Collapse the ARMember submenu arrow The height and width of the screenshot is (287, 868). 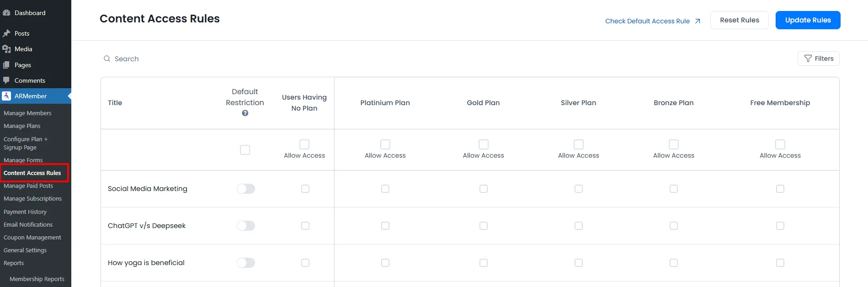coord(69,96)
